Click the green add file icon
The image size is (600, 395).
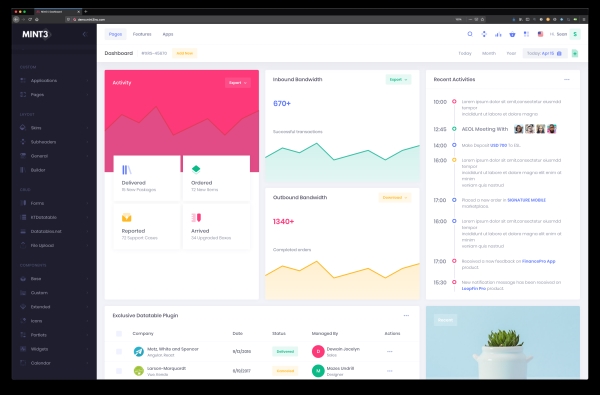pyautogui.click(x=575, y=53)
